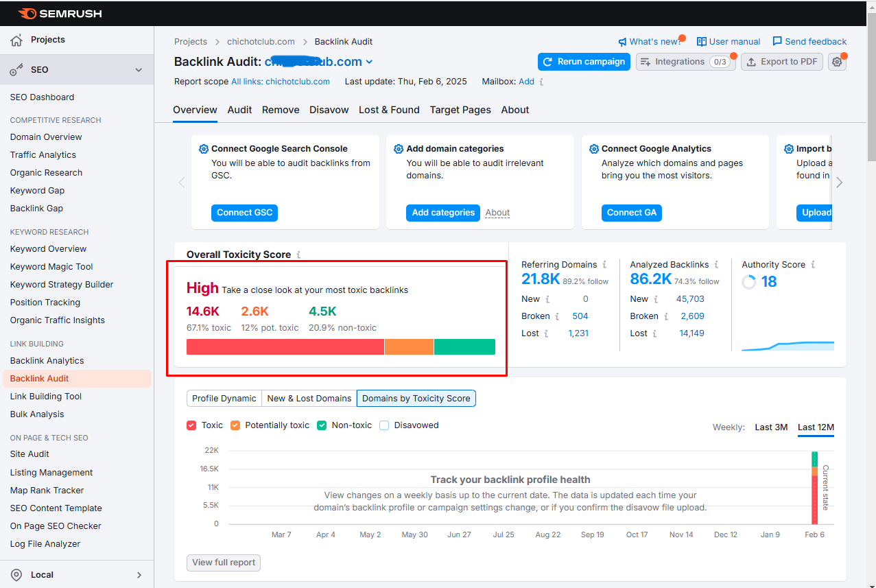Image resolution: width=876 pixels, height=588 pixels.
Task: Open the User manual
Action: (729, 41)
